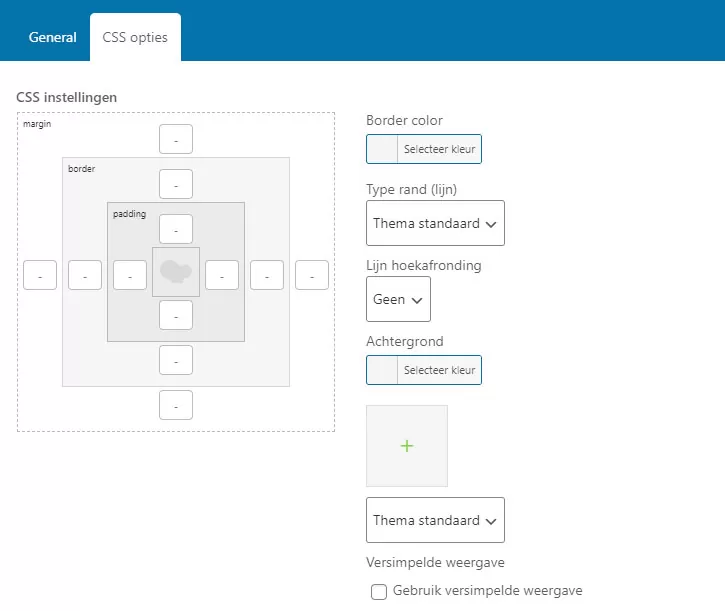The height and width of the screenshot is (611, 725).
Task: Add background image with green plus icon
Action: tap(407, 446)
